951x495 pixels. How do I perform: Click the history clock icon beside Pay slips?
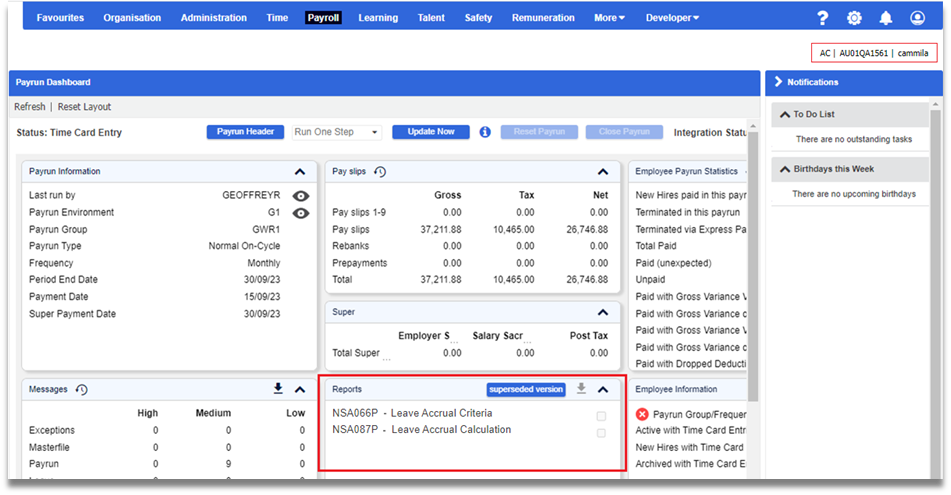(x=380, y=172)
